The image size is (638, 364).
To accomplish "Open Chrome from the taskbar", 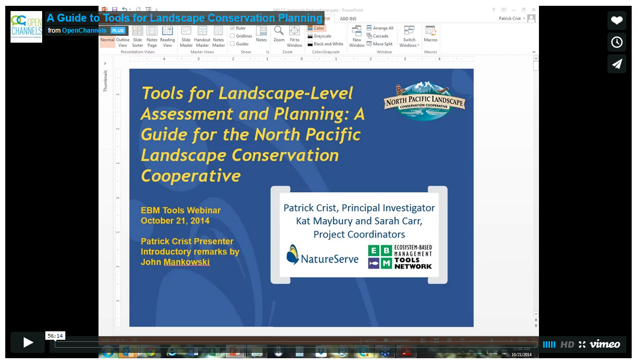I will coord(150,351).
